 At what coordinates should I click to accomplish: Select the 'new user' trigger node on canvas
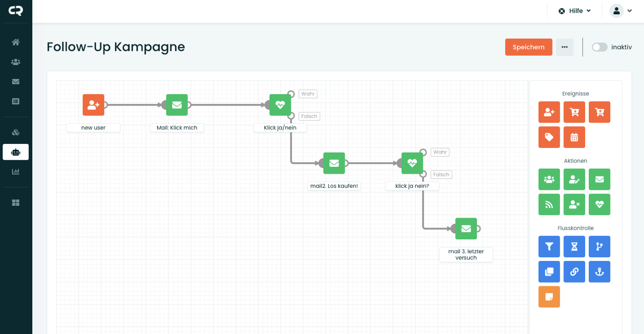point(93,105)
